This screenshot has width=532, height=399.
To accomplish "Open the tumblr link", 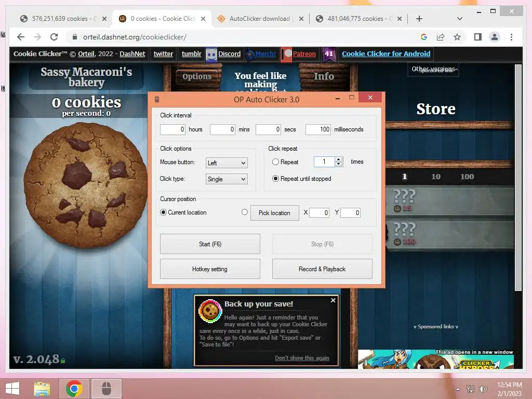I will 191,54.
